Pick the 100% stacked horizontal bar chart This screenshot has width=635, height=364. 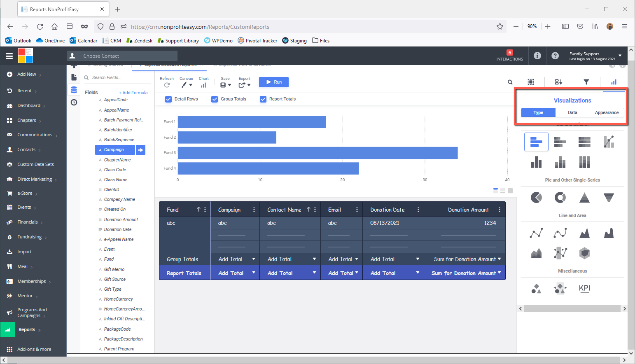coord(584,142)
